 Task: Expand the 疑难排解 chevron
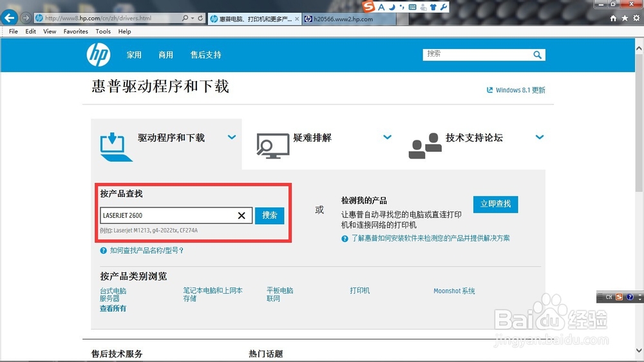[387, 137]
